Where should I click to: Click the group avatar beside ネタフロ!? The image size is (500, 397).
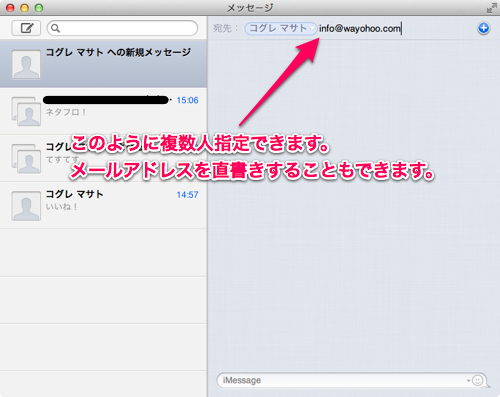26,111
